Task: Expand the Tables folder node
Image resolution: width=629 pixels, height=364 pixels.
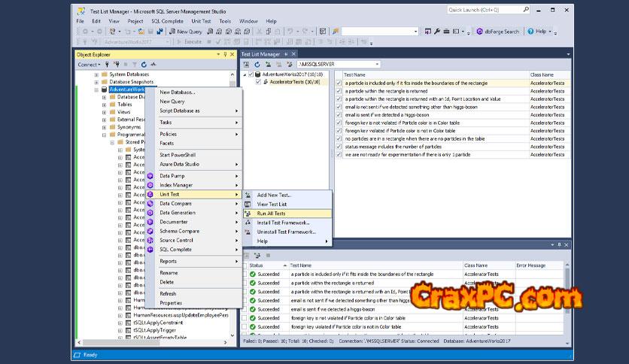Action: pos(104,105)
